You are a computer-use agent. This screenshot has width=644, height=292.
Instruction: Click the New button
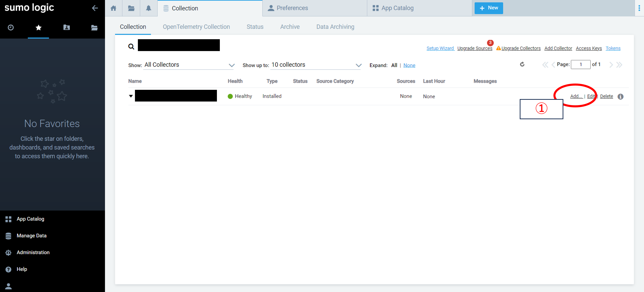tap(489, 8)
